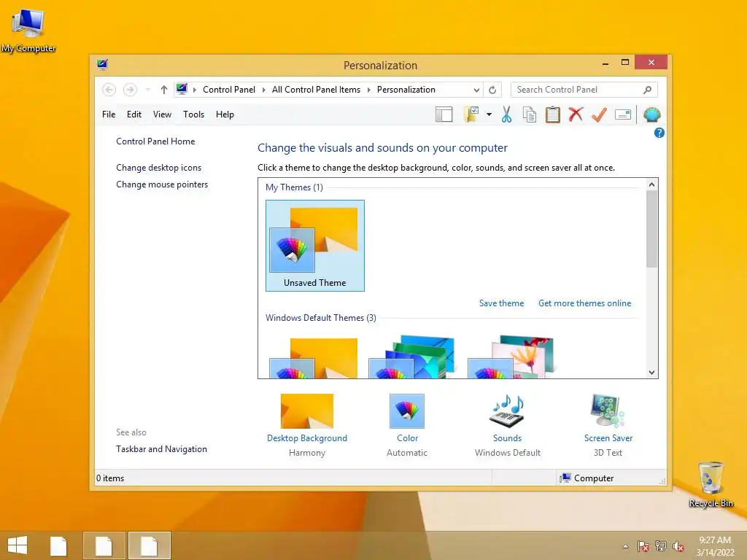Go back with the back arrow

109,90
